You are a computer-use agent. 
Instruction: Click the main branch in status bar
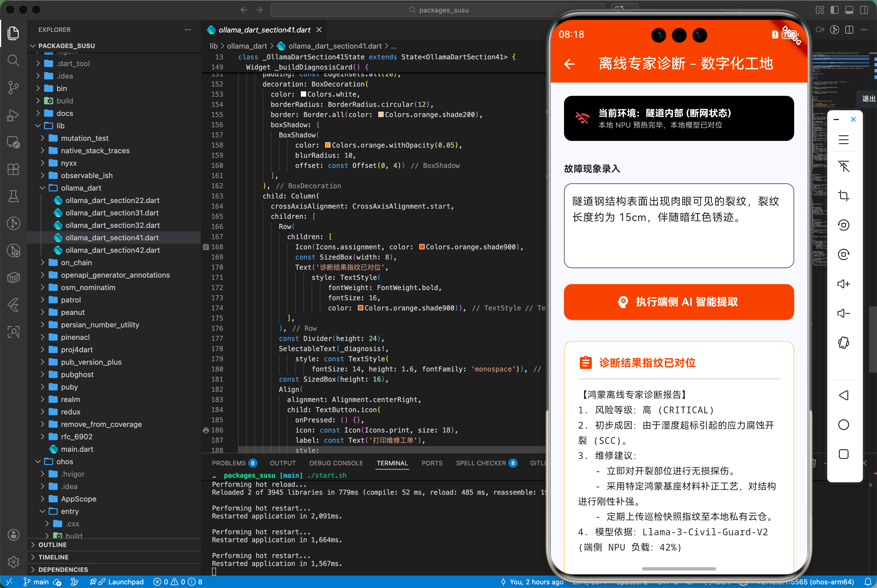[36, 581]
